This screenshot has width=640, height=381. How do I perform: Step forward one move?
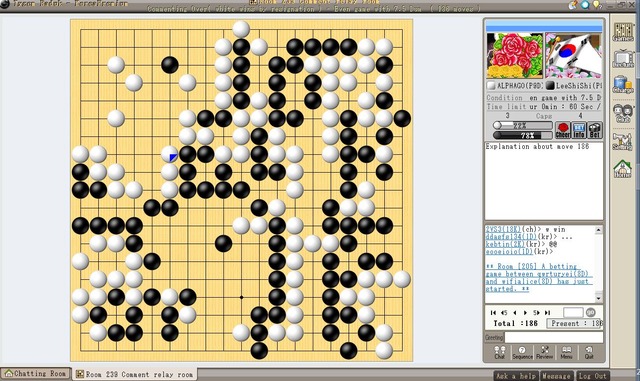coord(525,312)
